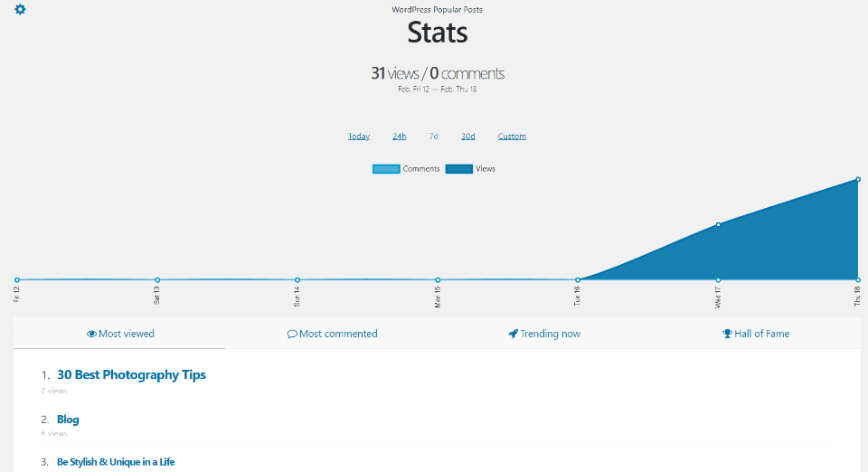This screenshot has height=472, width=868.
Task: Switch to the Hall of Fame tab
Action: tap(756, 334)
